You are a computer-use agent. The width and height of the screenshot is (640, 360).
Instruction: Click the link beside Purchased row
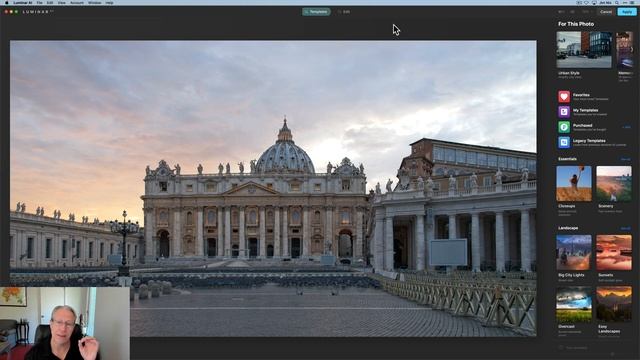pyautogui.click(x=627, y=127)
